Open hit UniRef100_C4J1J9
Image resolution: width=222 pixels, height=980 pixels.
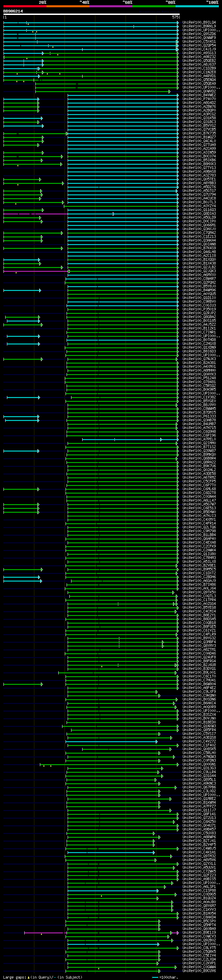(199, 49)
